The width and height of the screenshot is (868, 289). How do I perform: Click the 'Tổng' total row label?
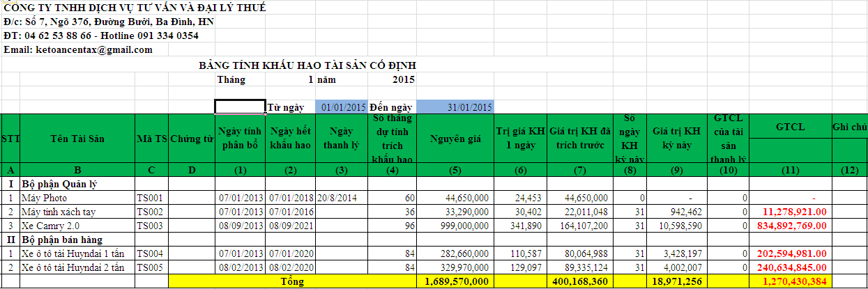pos(292,281)
